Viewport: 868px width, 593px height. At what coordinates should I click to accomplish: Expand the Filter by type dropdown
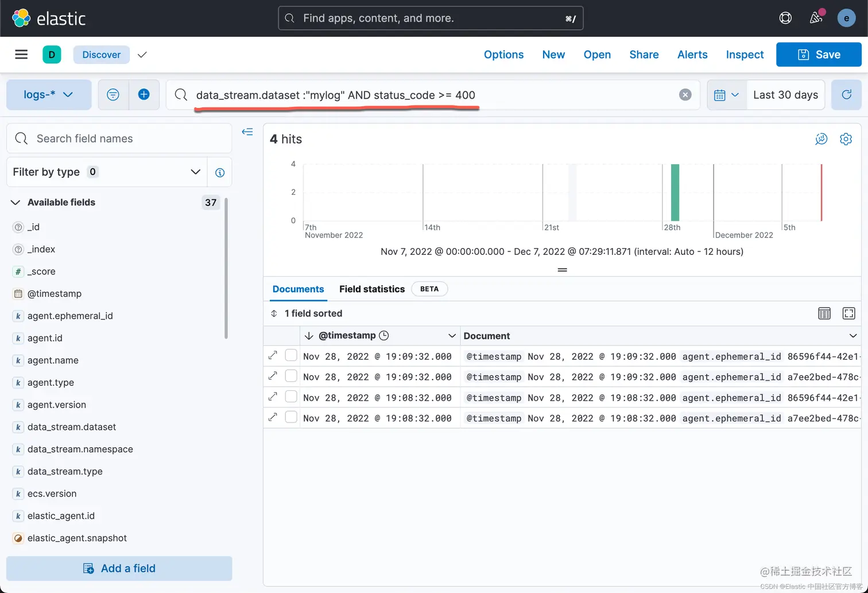click(x=106, y=172)
